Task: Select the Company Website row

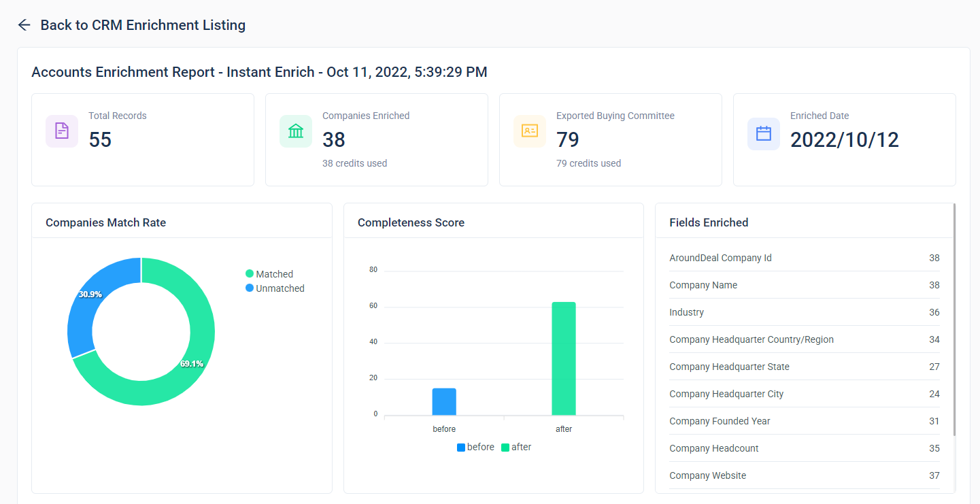Action: click(x=804, y=475)
